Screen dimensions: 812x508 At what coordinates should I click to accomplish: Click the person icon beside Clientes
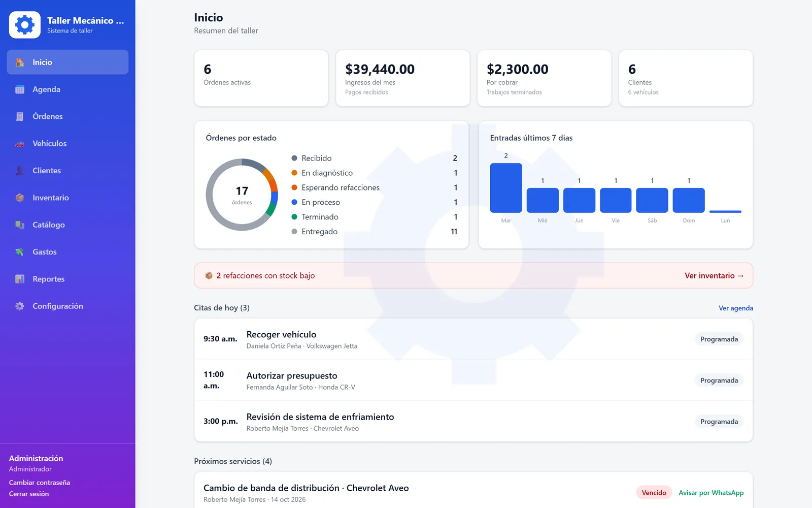(20, 171)
